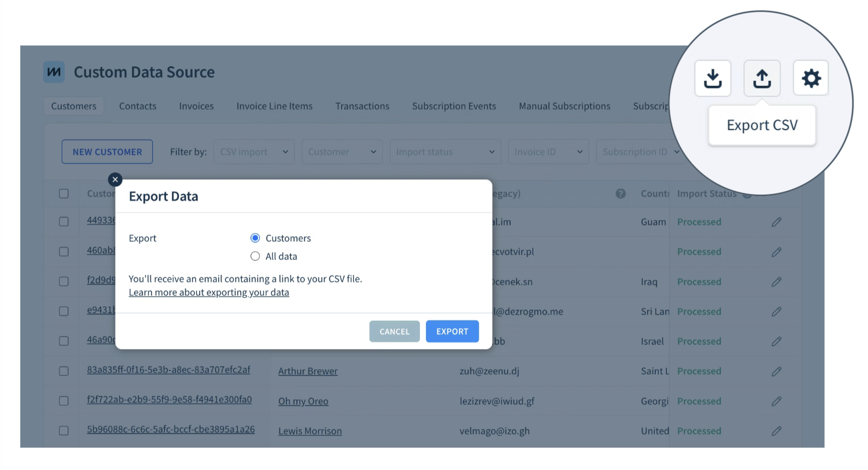Screen dimensions: 868x470
Task: Open the Import status filter dropdown
Action: tap(445, 151)
